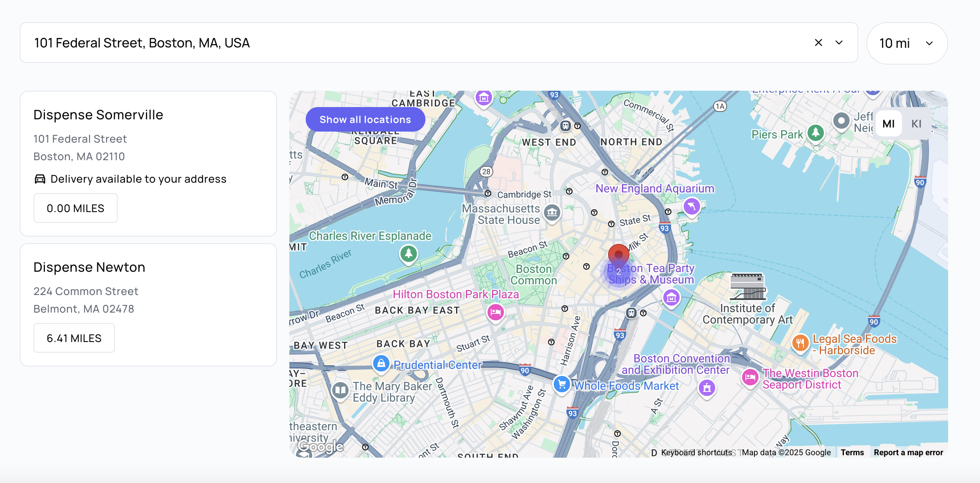The width and height of the screenshot is (980, 483).
Task: Click the Mary Baker Eddy Library icon
Action: (340, 391)
